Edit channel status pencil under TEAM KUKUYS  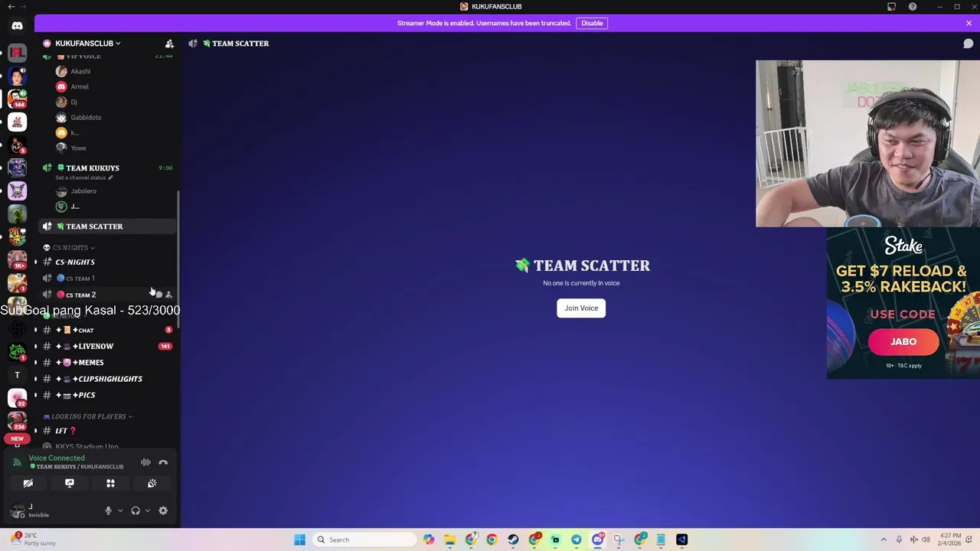coord(110,178)
